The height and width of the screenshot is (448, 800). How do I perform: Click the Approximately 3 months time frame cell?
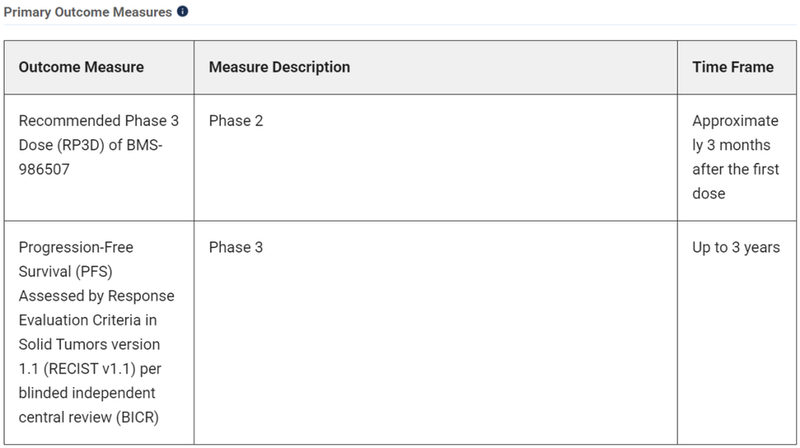coord(737,157)
